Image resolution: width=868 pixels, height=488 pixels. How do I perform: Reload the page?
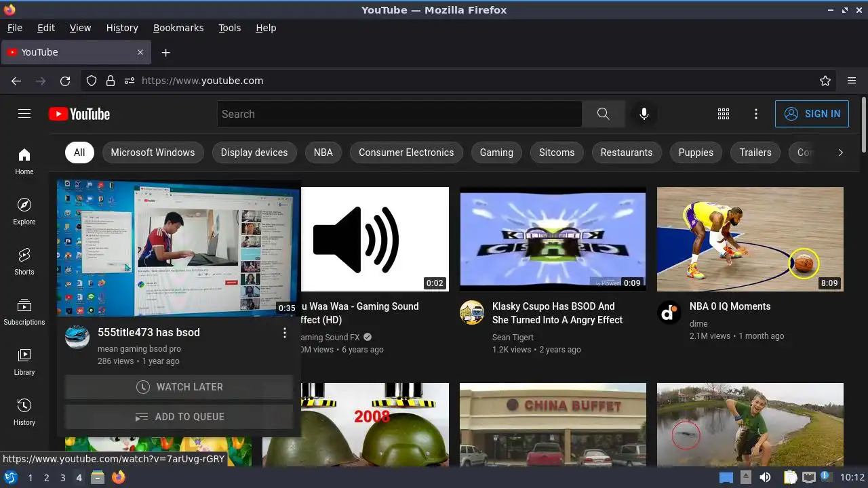tap(65, 81)
